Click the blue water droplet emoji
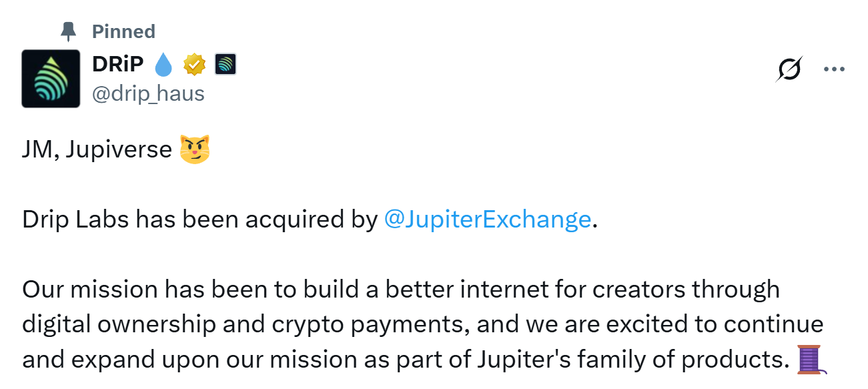Viewport: 868px width, 389px height. [163, 65]
